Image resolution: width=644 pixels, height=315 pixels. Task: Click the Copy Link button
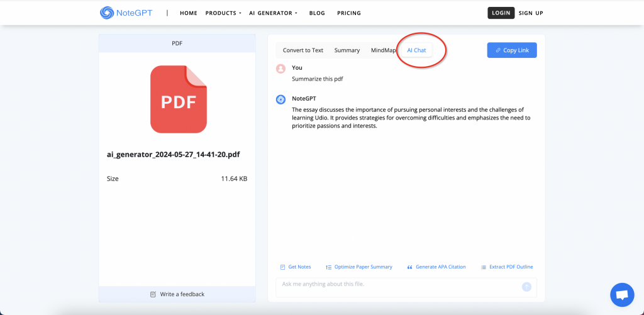tap(512, 50)
